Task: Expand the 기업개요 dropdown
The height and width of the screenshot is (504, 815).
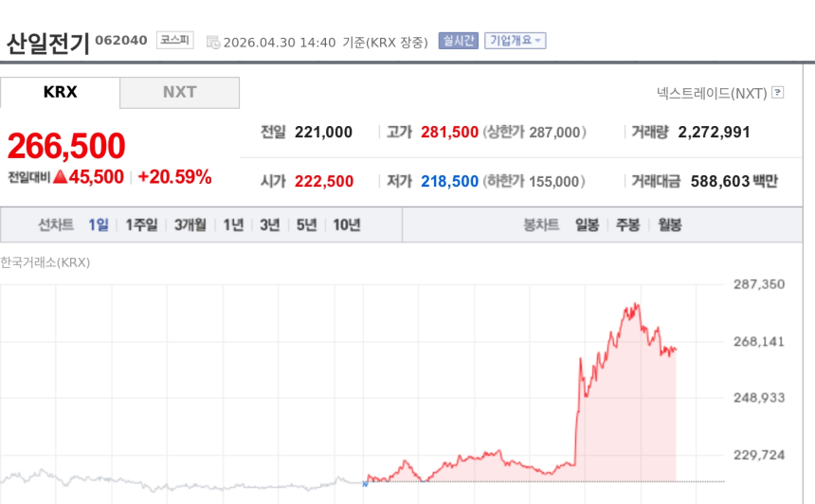Action: pyautogui.click(x=515, y=41)
